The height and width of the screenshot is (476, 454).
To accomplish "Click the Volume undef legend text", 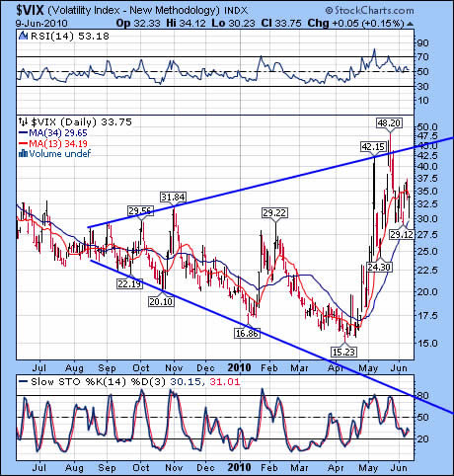I will pos(59,154).
